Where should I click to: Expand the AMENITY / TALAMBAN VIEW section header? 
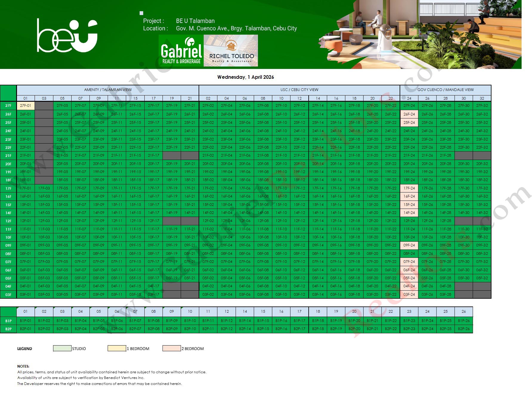(107, 89)
